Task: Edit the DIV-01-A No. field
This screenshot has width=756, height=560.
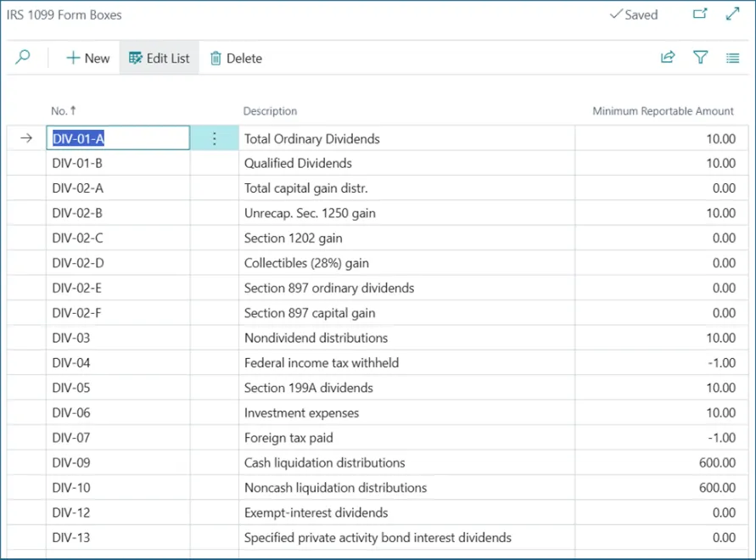Action: click(x=117, y=138)
